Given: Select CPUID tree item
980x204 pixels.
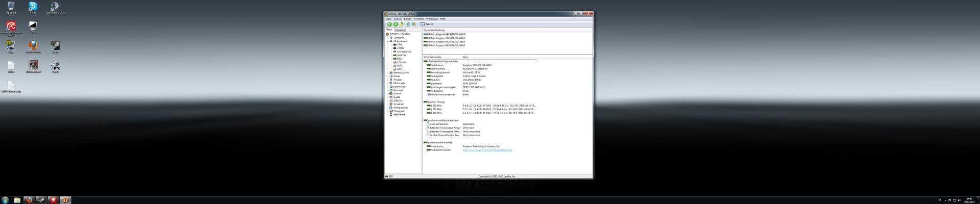Looking at the screenshot, I should point(400,48).
